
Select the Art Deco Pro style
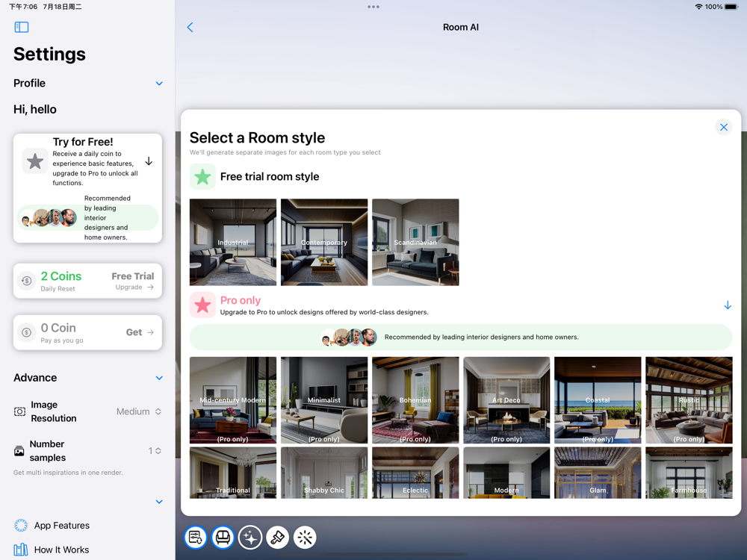coord(506,400)
